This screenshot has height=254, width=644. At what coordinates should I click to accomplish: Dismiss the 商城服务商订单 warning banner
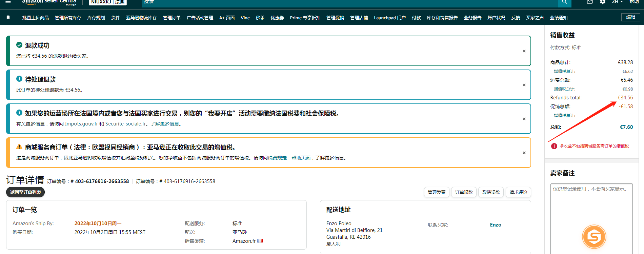tap(524, 153)
